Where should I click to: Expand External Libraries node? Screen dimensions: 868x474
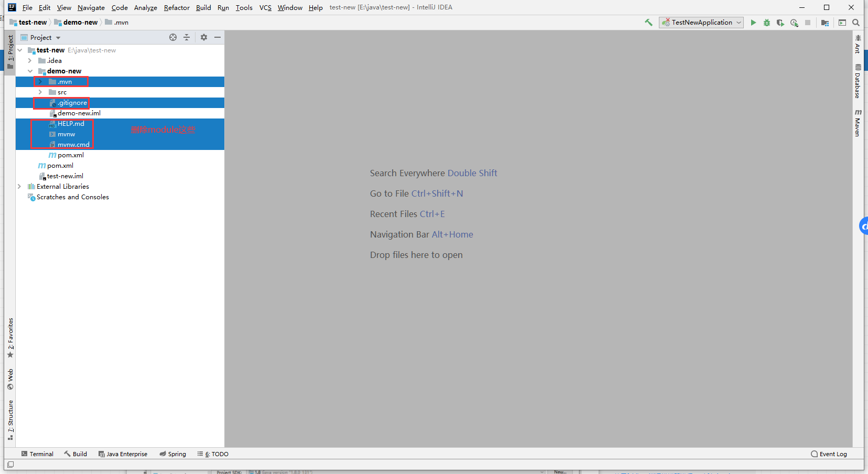click(19, 187)
